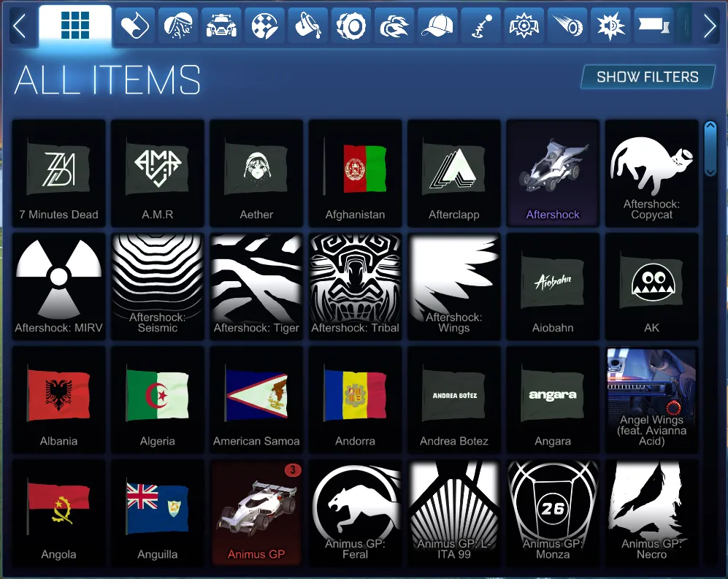The image size is (728, 579).
Task: Select the Afghanistan flag item
Action: [355, 173]
